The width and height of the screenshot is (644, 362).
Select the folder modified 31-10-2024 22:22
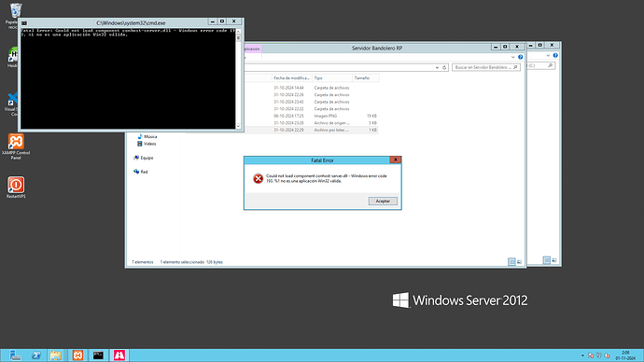[x=312, y=109]
